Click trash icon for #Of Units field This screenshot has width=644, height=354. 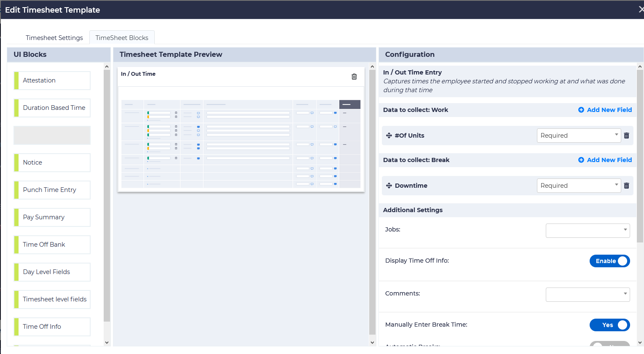point(626,136)
